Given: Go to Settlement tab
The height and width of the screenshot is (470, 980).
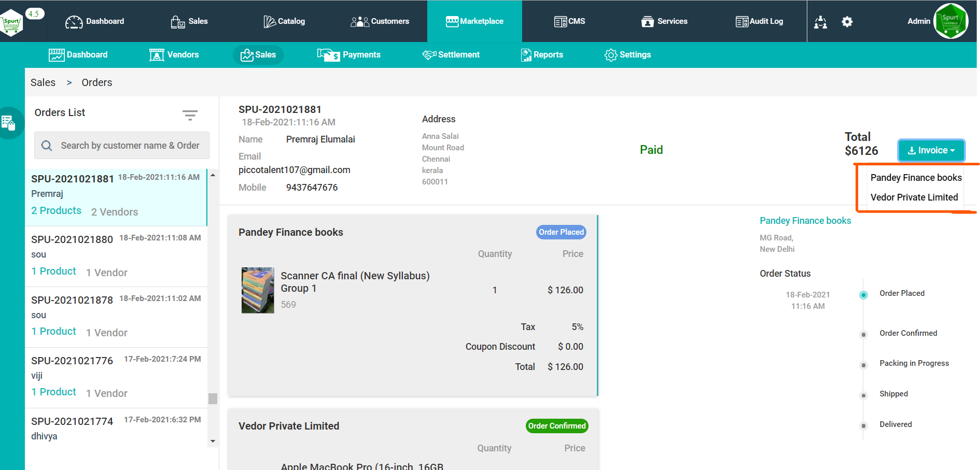Looking at the screenshot, I should pyautogui.click(x=451, y=55).
